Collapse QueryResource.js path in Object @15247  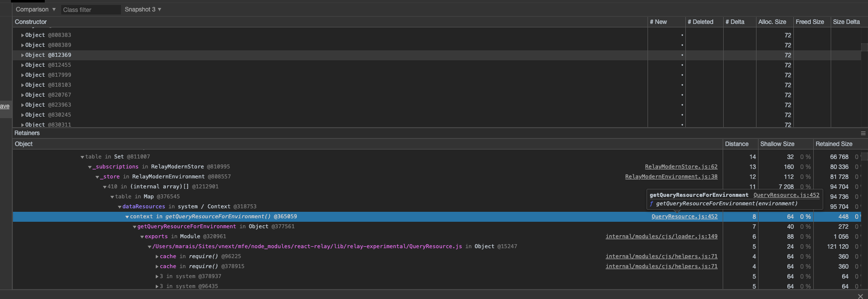pyautogui.click(x=149, y=247)
